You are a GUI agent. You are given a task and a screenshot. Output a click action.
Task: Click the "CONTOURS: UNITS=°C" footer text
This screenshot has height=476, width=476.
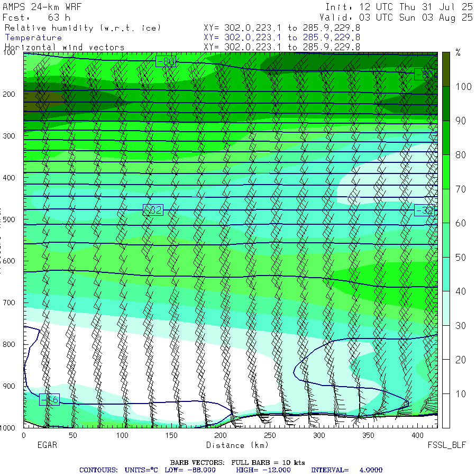118,470
